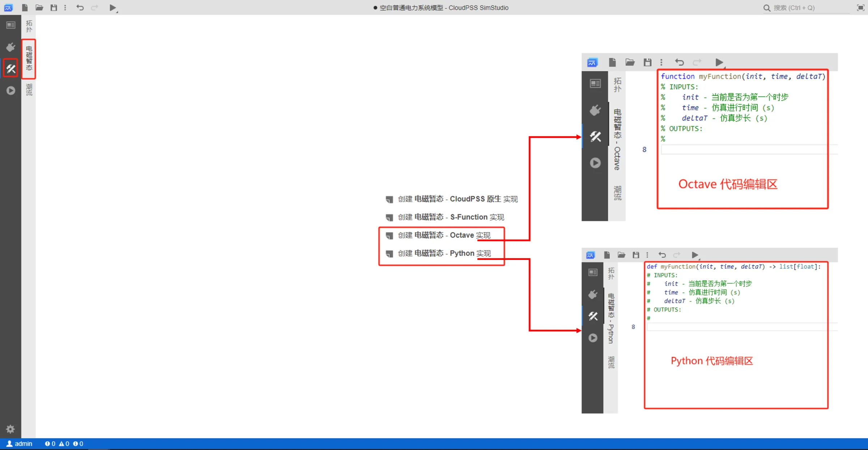This screenshot has height=450, width=868.
Task: Open the main toolbar more-options dots menu
Action: [x=65, y=8]
